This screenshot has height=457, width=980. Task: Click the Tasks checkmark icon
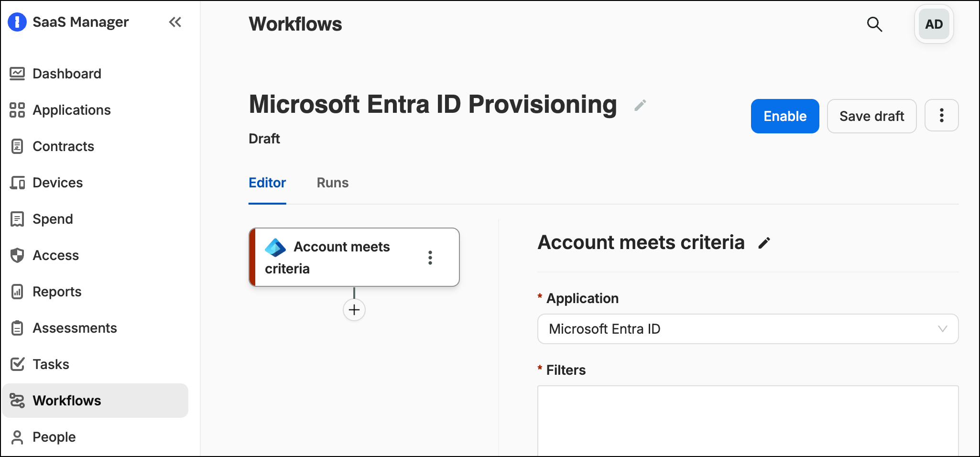[17, 364]
